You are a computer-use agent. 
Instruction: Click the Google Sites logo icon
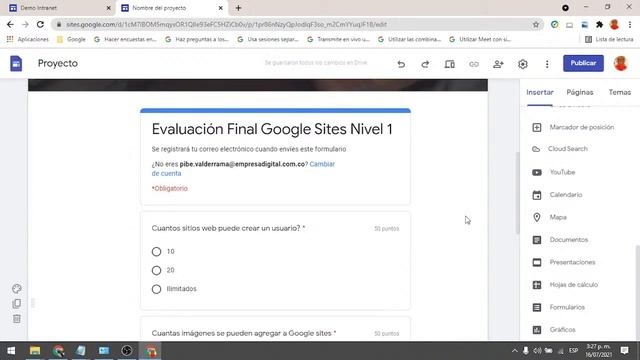pyautogui.click(x=16, y=64)
